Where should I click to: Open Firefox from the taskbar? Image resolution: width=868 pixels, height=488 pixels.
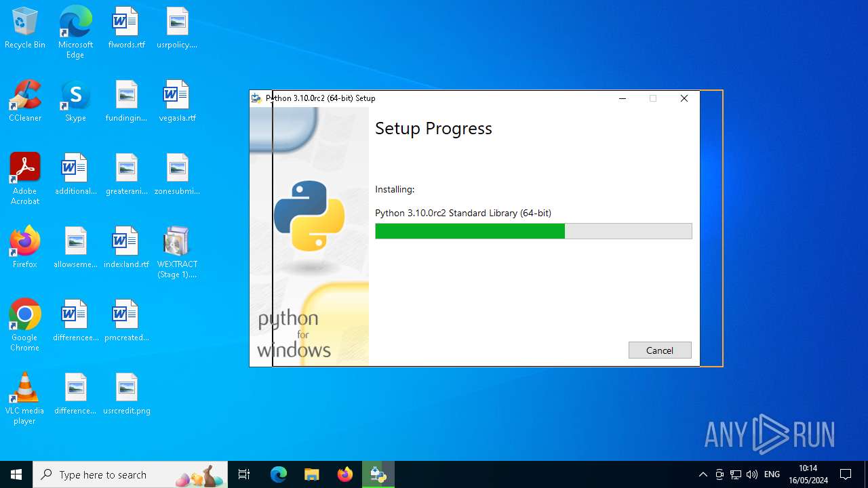click(x=345, y=474)
